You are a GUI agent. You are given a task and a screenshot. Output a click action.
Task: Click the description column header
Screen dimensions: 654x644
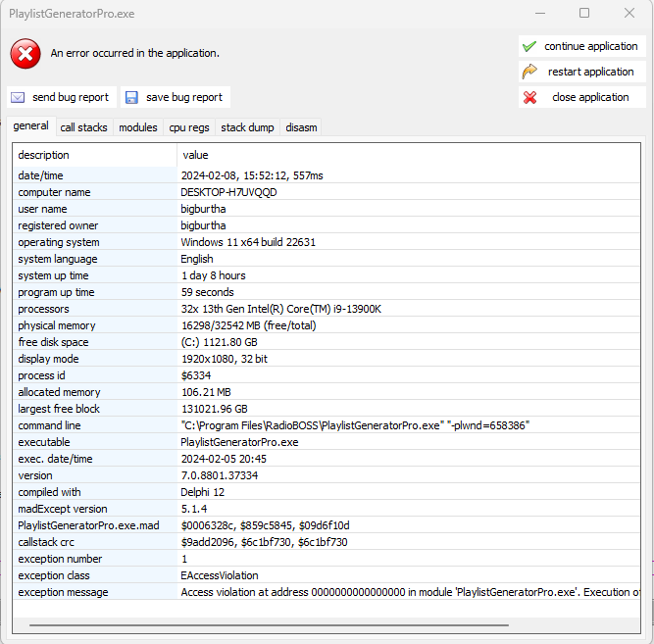94,155
